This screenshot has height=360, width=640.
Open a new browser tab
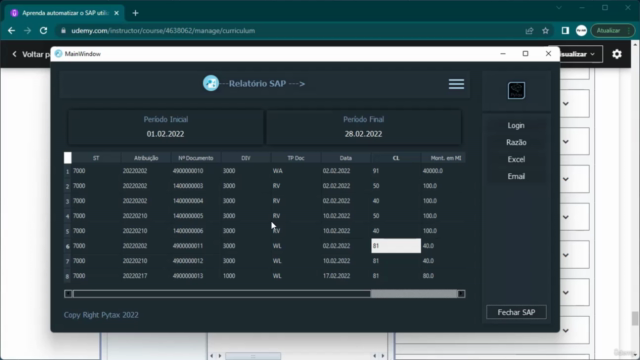point(136,13)
